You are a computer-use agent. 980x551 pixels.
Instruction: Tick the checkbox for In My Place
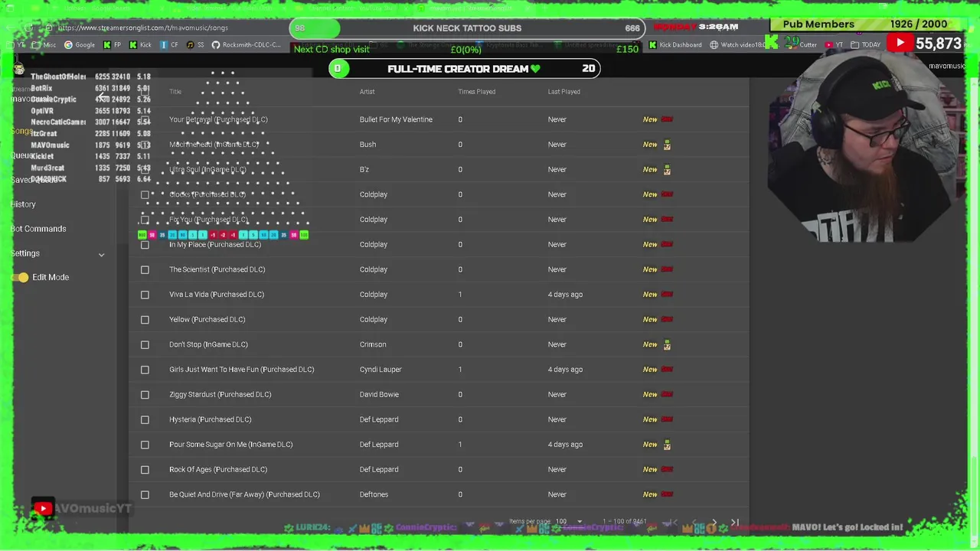click(x=145, y=244)
